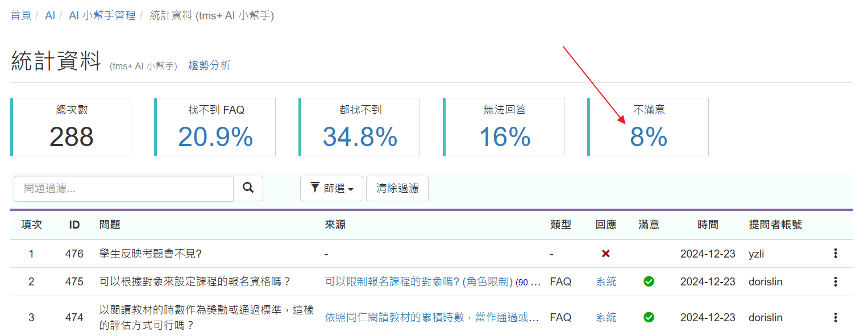The image size is (868, 336).
Task: Open AI 小幫手管理 breadcrumb link
Action: [x=102, y=15]
